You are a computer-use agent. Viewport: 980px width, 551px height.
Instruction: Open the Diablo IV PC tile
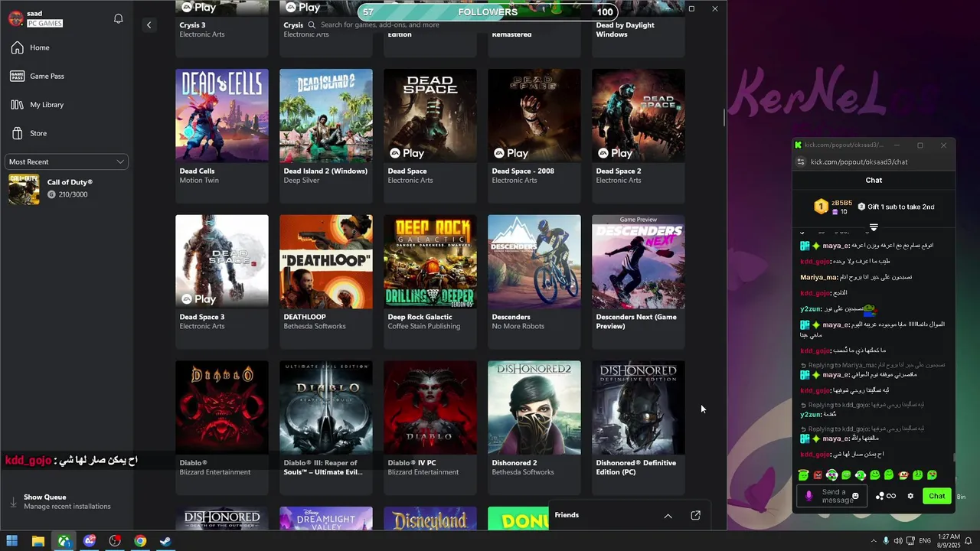430,427
